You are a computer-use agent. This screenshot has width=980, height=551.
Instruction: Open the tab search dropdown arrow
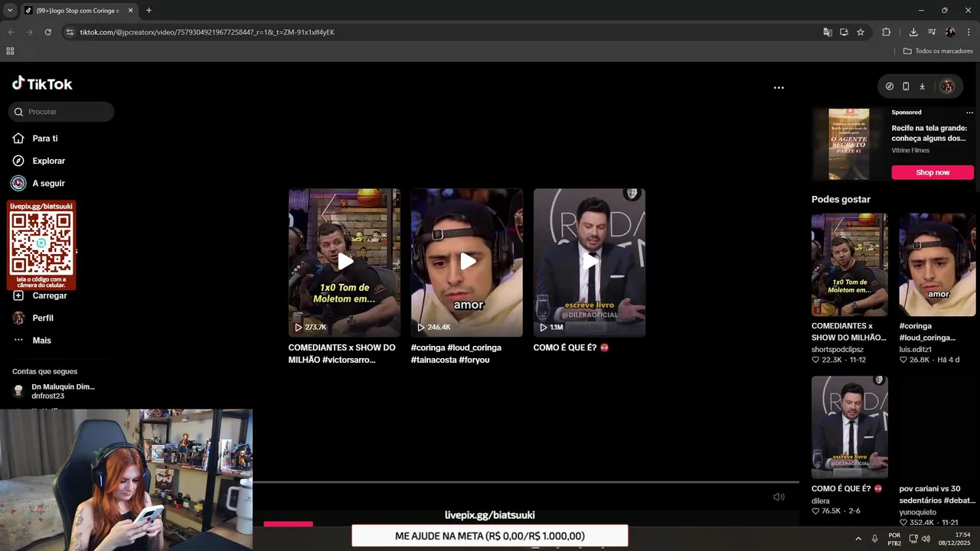[x=10, y=11]
